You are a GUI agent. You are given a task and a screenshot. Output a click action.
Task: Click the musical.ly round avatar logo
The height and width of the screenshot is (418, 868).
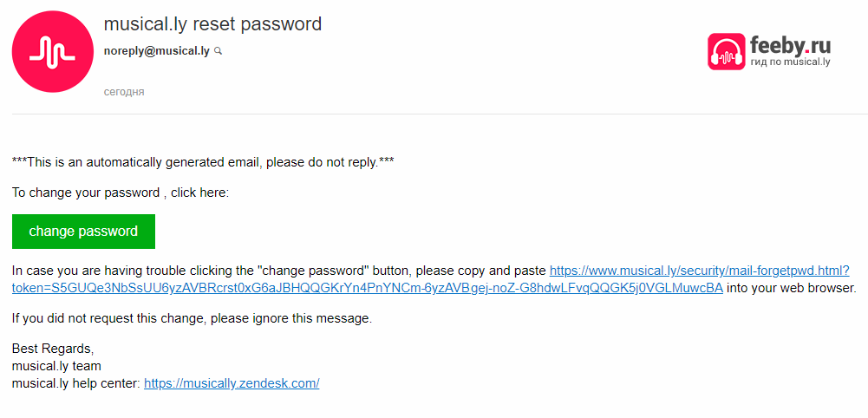(x=51, y=51)
